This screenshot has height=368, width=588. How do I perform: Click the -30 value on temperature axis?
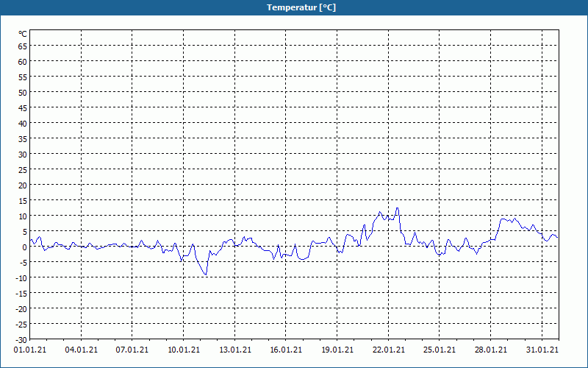[21, 340]
